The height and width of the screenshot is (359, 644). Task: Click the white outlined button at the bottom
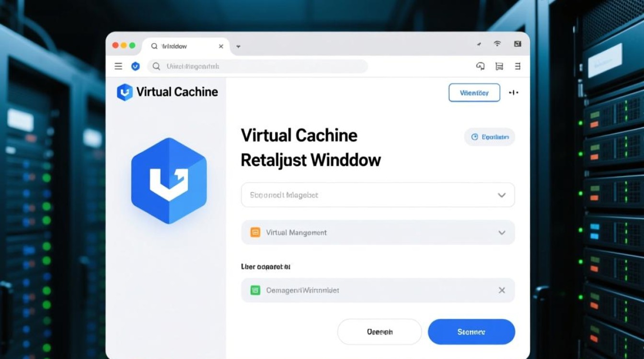(x=379, y=332)
